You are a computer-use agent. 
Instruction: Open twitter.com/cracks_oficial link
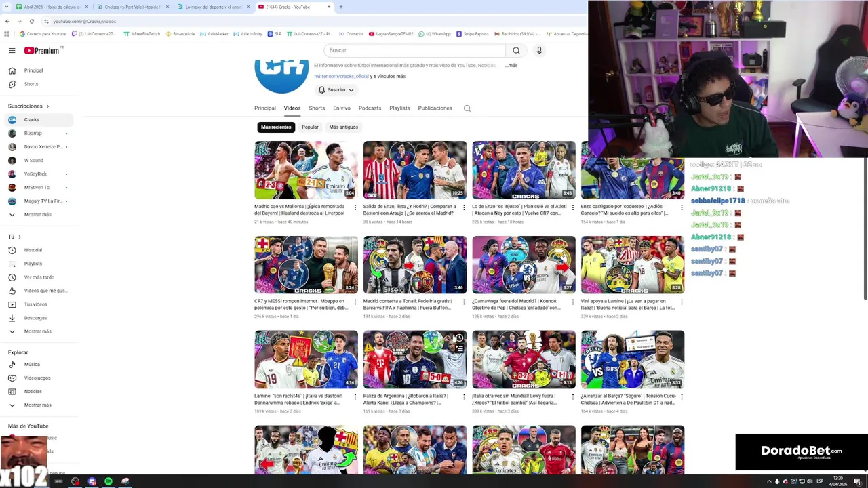(341, 77)
